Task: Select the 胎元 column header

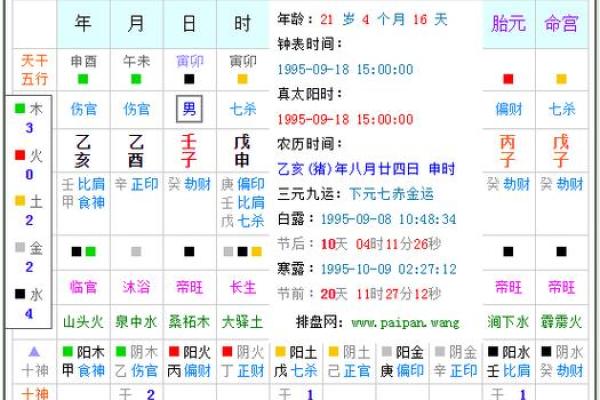Action: tap(509, 24)
